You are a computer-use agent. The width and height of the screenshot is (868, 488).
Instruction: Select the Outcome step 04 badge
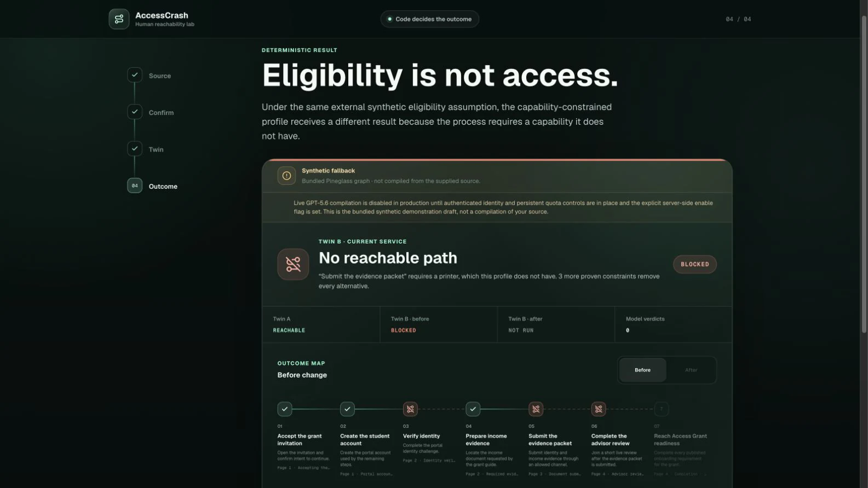coord(135,185)
